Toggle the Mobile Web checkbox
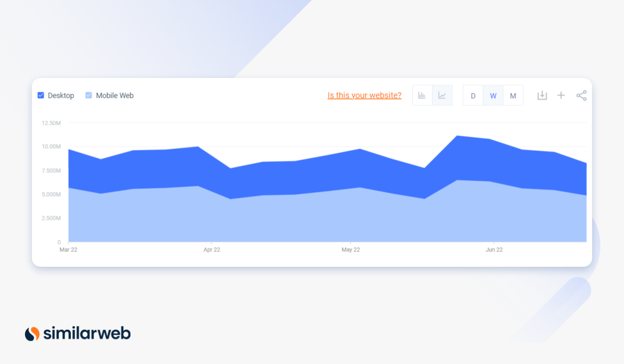This screenshot has height=364, width=624. tap(88, 96)
